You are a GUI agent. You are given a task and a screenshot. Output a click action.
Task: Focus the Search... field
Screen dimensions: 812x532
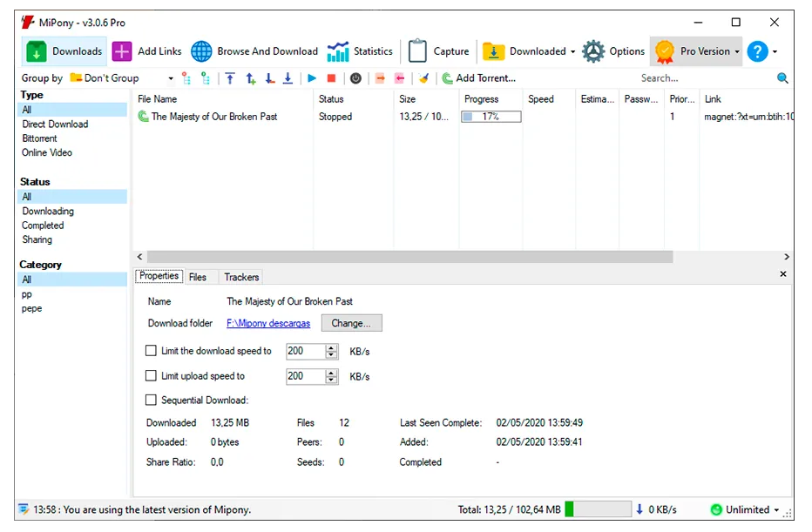[x=707, y=78]
